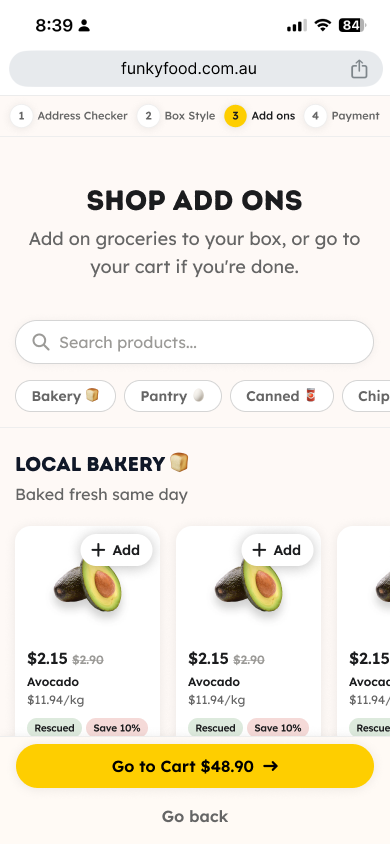Click the Go back link
This screenshot has height=844, width=390.
click(x=195, y=816)
